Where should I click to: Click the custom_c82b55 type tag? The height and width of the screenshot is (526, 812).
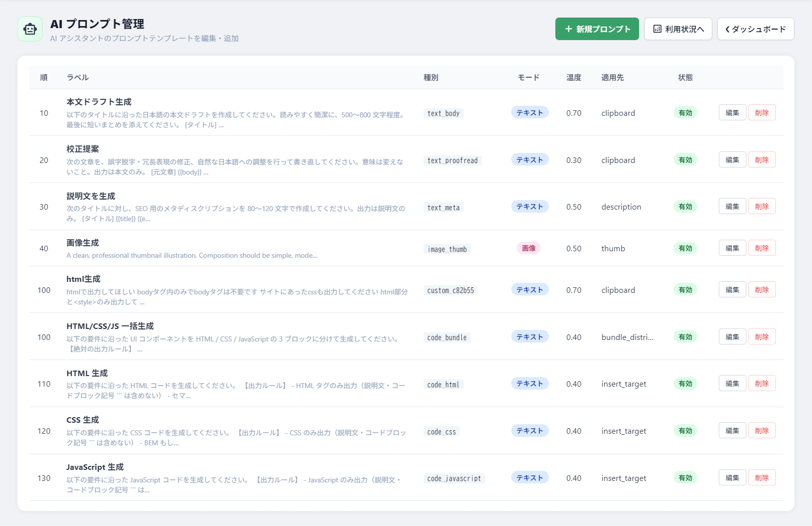(451, 290)
